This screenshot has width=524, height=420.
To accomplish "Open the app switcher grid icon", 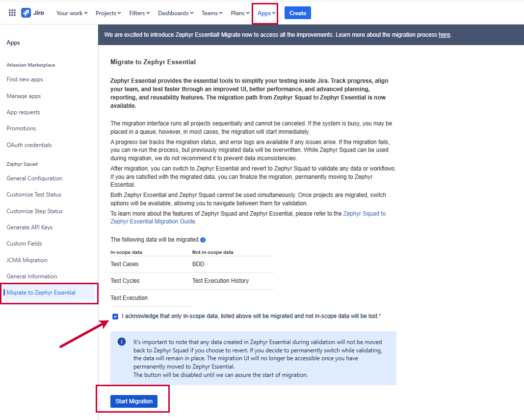I will [x=12, y=13].
